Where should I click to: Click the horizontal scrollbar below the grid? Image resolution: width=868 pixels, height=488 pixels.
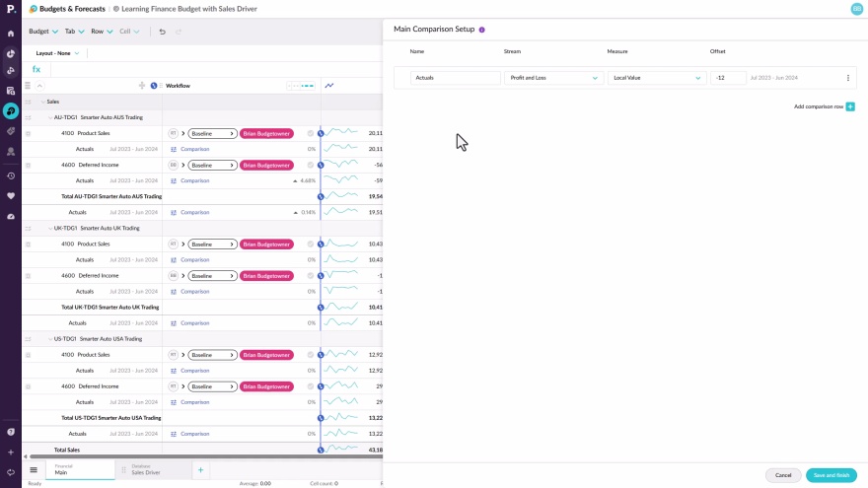[205, 456]
